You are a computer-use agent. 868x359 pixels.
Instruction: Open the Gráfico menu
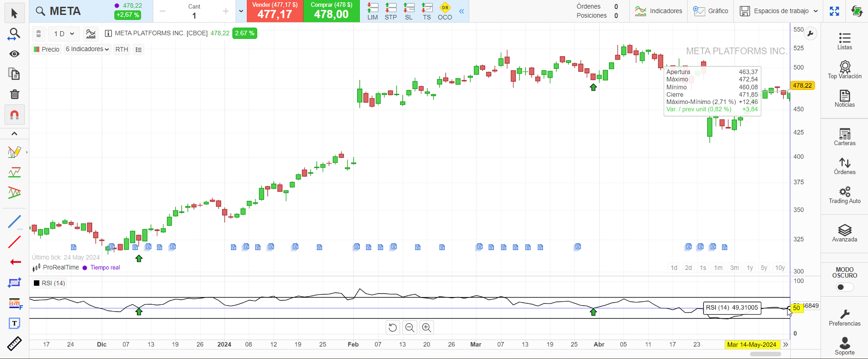pos(711,11)
